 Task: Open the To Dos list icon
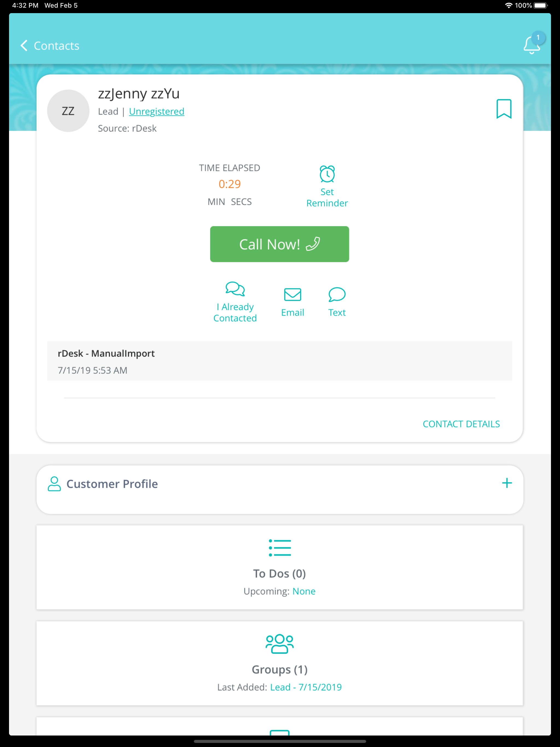pos(280,548)
